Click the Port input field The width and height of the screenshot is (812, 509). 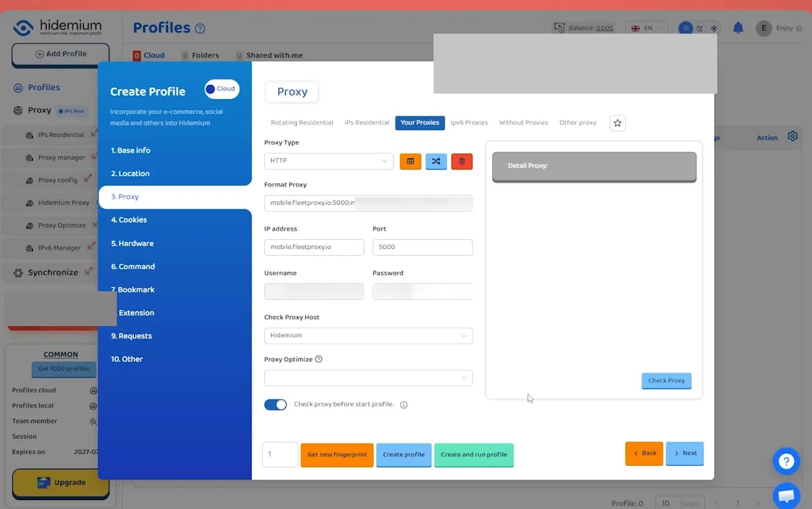click(x=423, y=247)
